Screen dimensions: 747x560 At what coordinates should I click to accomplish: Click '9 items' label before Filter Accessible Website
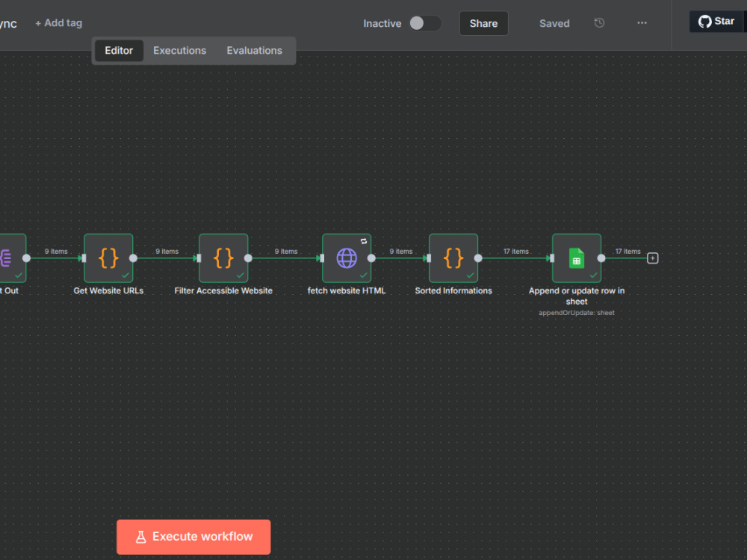point(167,252)
